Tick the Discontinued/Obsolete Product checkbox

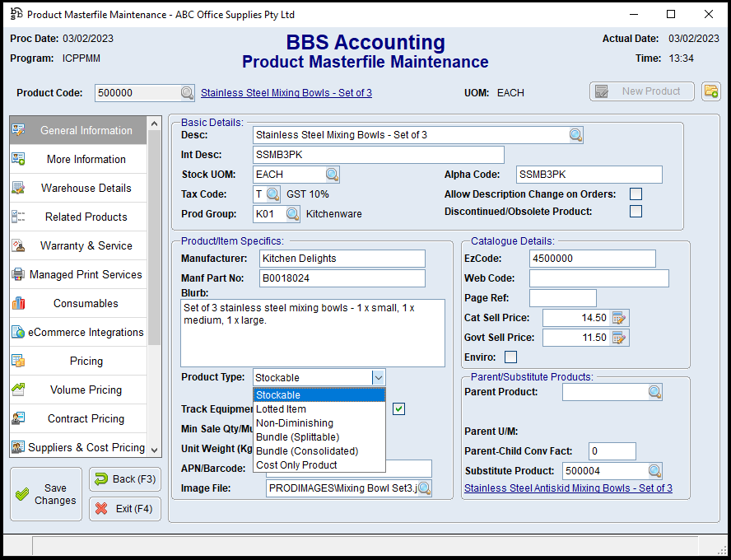[636, 211]
